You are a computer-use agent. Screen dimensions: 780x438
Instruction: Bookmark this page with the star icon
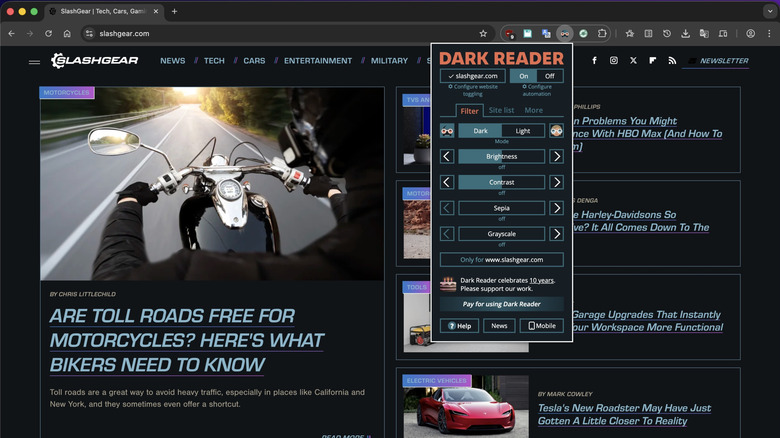pos(483,34)
